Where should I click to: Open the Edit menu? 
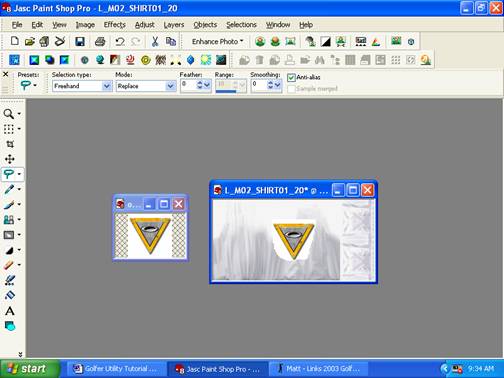(x=37, y=25)
